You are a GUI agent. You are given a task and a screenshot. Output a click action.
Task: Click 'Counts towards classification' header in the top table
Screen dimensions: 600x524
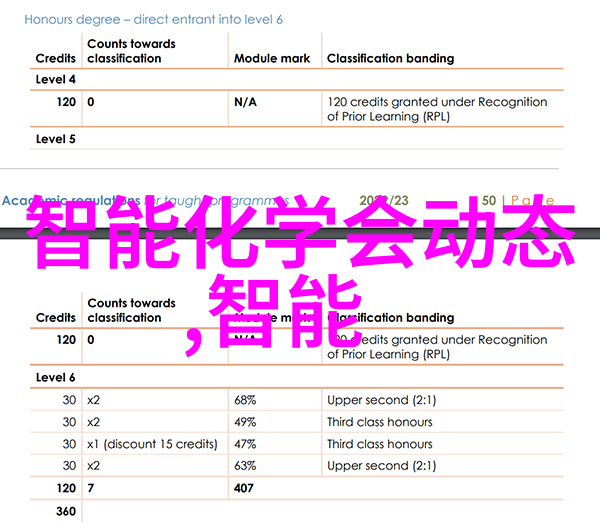point(131,51)
